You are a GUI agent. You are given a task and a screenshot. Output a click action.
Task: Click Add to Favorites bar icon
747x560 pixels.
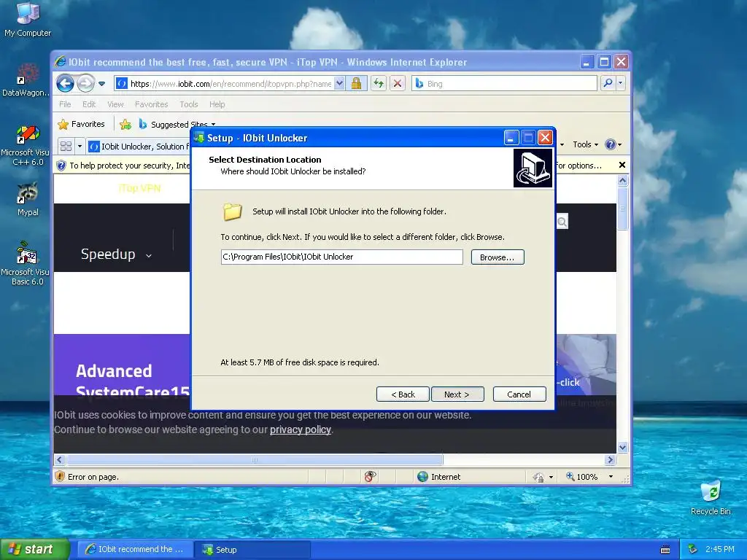coord(125,125)
